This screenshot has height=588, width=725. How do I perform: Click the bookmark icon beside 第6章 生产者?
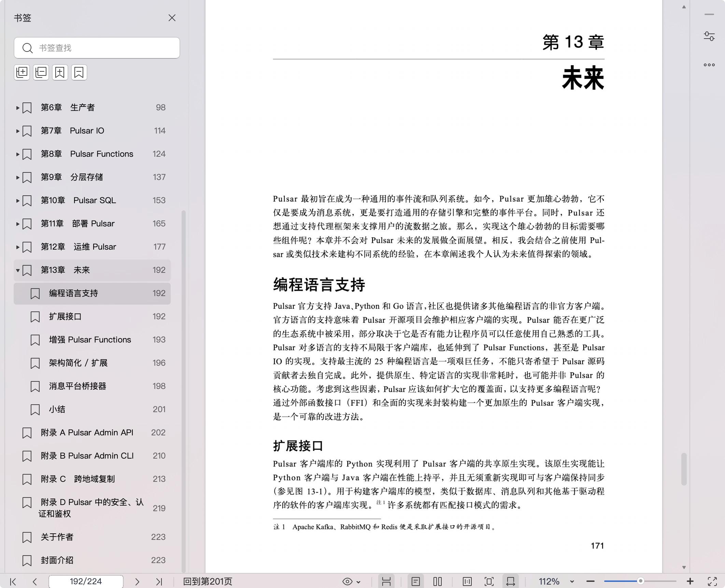click(27, 108)
